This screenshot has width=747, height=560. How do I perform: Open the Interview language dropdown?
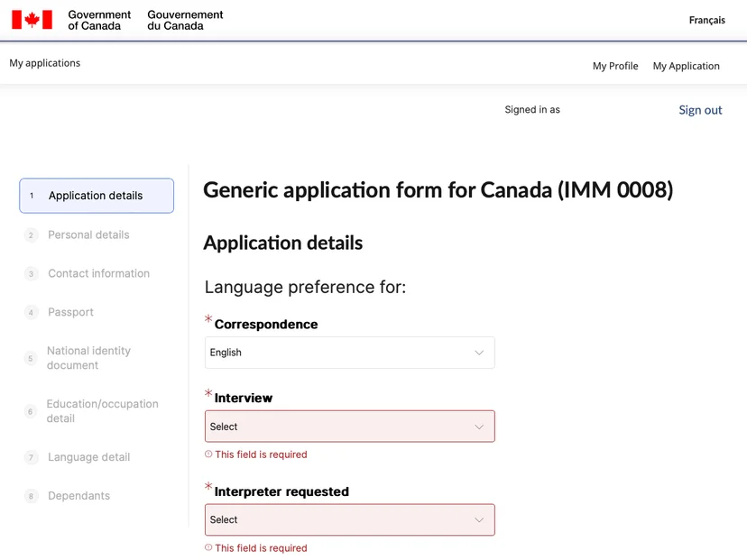350,427
